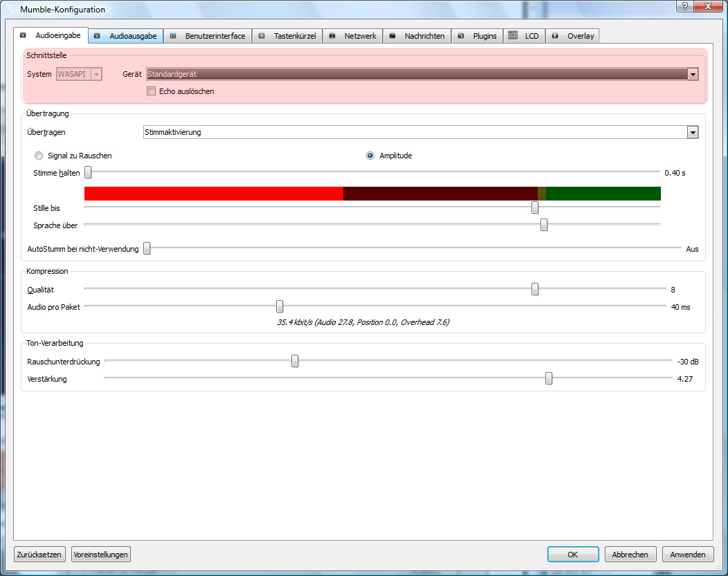This screenshot has height=576, width=728.
Task: Click the Mumble icon in the title bar
Action: (x=11, y=9)
